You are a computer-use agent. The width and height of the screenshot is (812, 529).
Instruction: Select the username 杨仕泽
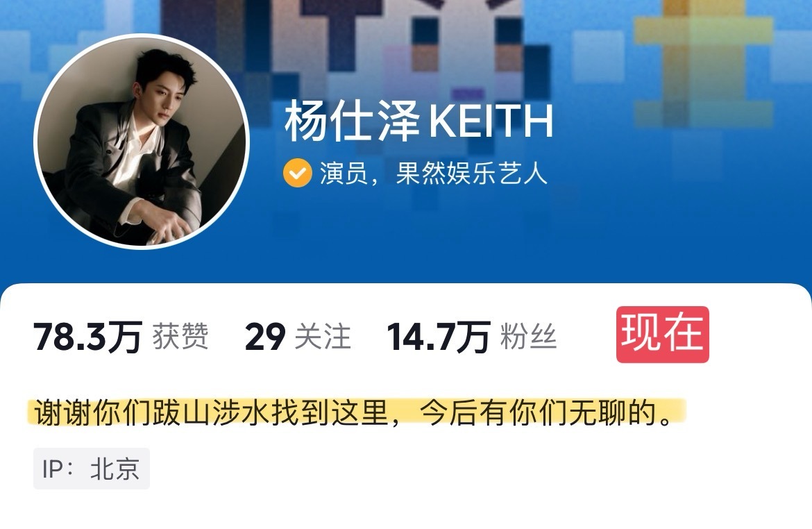(352, 121)
